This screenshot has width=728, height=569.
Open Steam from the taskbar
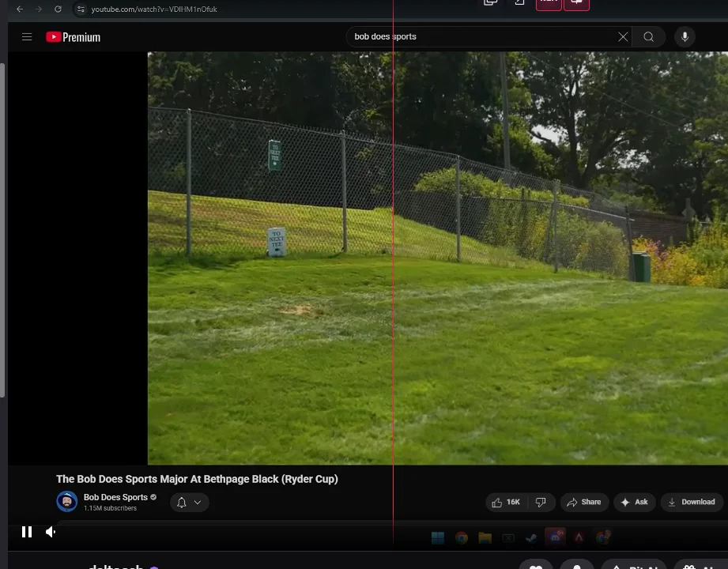click(x=531, y=538)
